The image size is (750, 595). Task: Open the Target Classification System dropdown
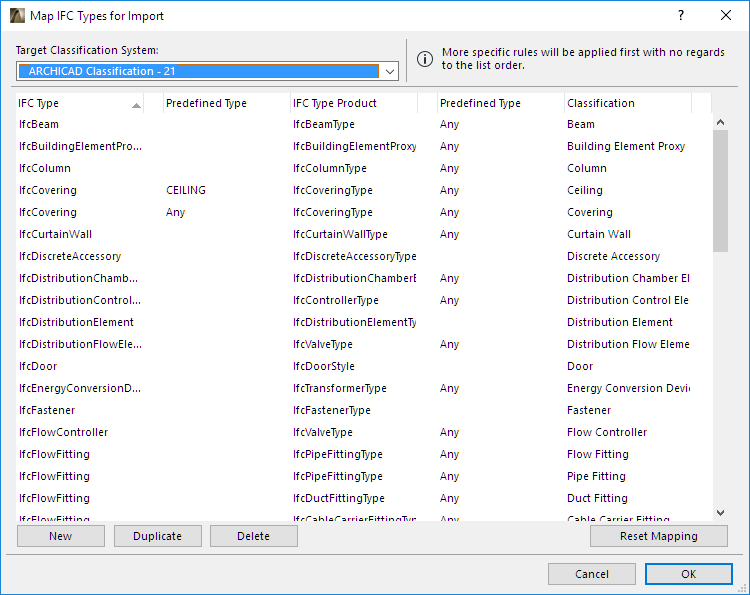click(x=390, y=71)
